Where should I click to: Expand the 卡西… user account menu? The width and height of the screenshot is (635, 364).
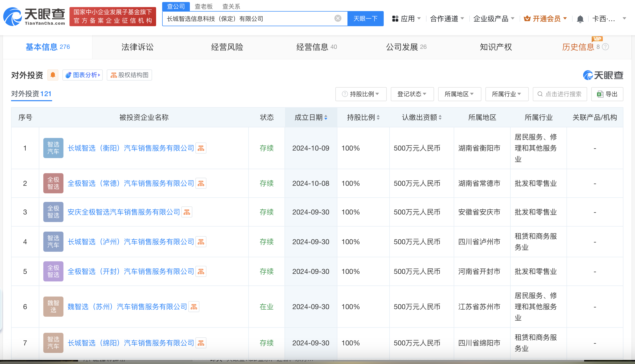[609, 19]
